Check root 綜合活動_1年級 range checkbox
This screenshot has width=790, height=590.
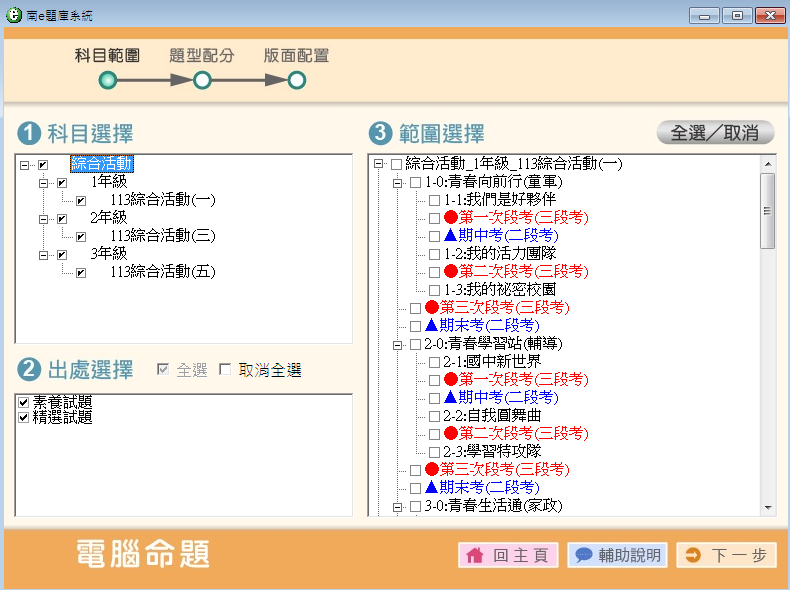click(397, 164)
